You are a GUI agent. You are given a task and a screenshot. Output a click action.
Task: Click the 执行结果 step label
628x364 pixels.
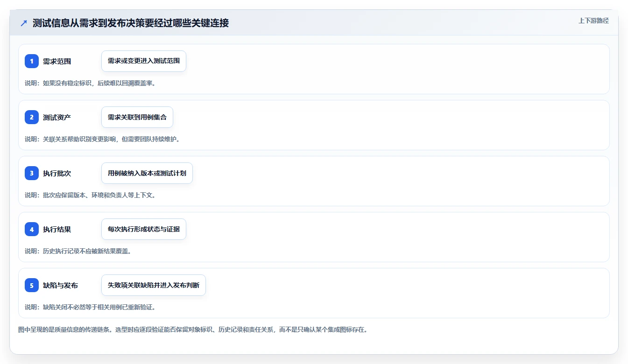tap(57, 229)
